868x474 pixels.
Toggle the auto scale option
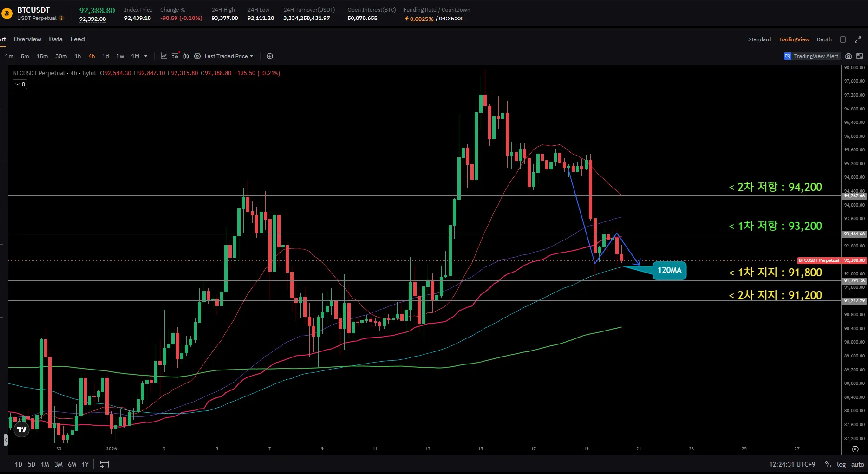pyautogui.click(x=857, y=464)
